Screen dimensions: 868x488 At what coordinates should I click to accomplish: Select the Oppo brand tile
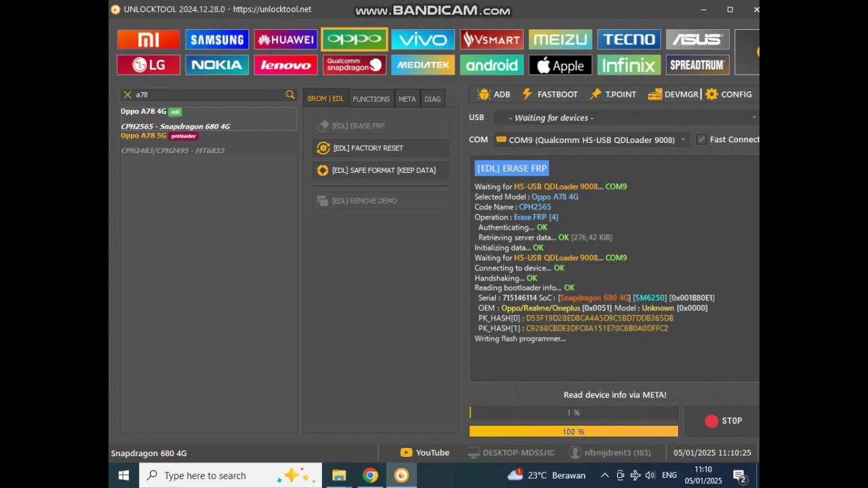(x=355, y=39)
